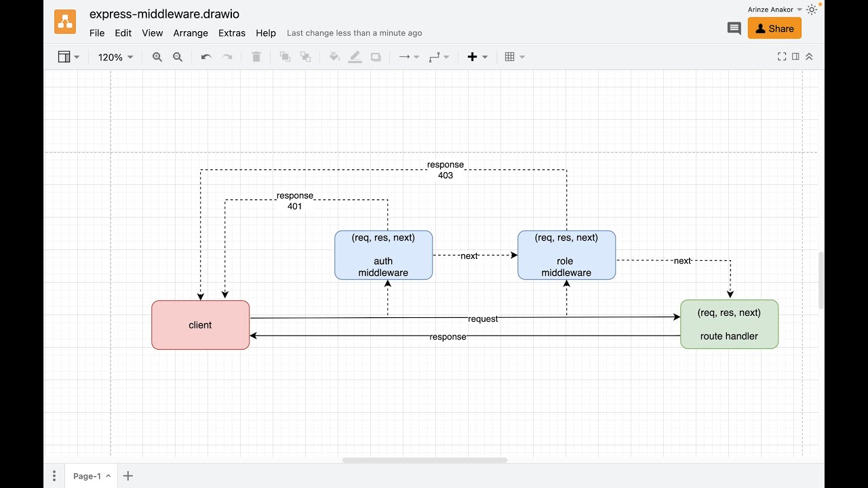Collapse the toolbar with double chevron
This screenshot has width=868, height=488.
click(809, 57)
